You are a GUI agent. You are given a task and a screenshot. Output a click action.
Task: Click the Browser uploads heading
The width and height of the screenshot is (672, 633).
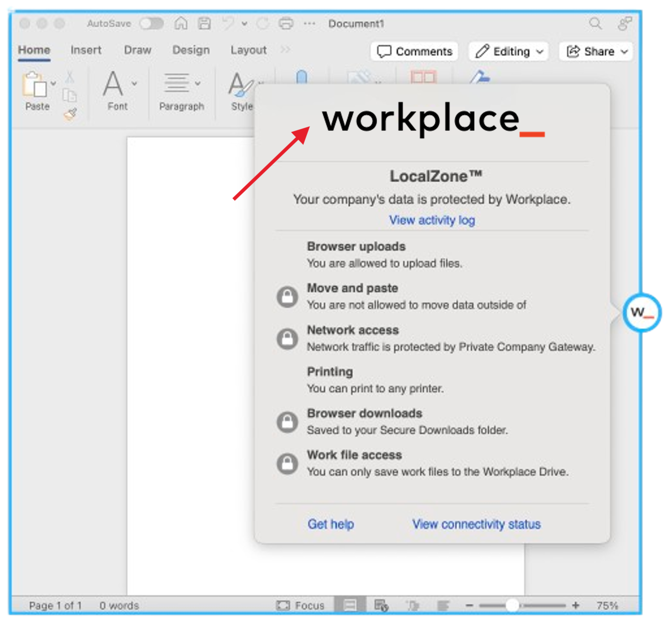pyautogui.click(x=356, y=246)
